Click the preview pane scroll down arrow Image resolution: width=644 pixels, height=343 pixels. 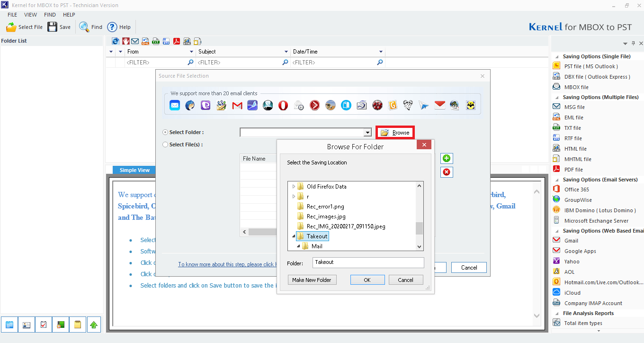coord(537,316)
